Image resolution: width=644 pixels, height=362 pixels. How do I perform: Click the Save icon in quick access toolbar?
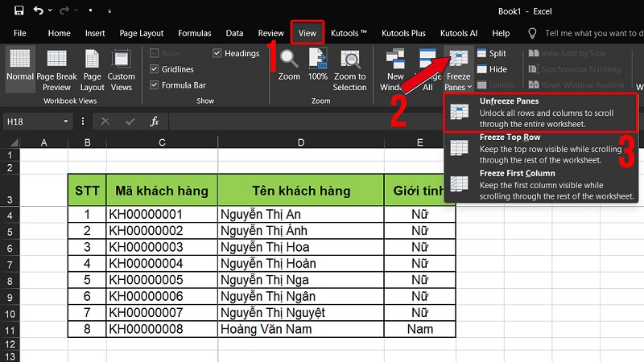pos(19,10)
